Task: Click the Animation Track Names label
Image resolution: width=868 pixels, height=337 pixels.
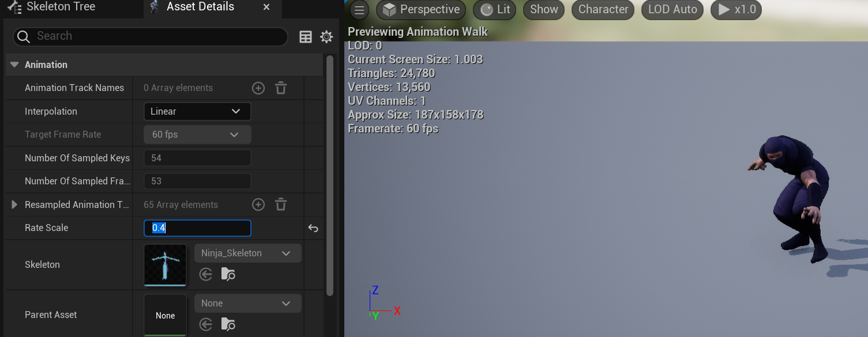Action: click(74, 88)
